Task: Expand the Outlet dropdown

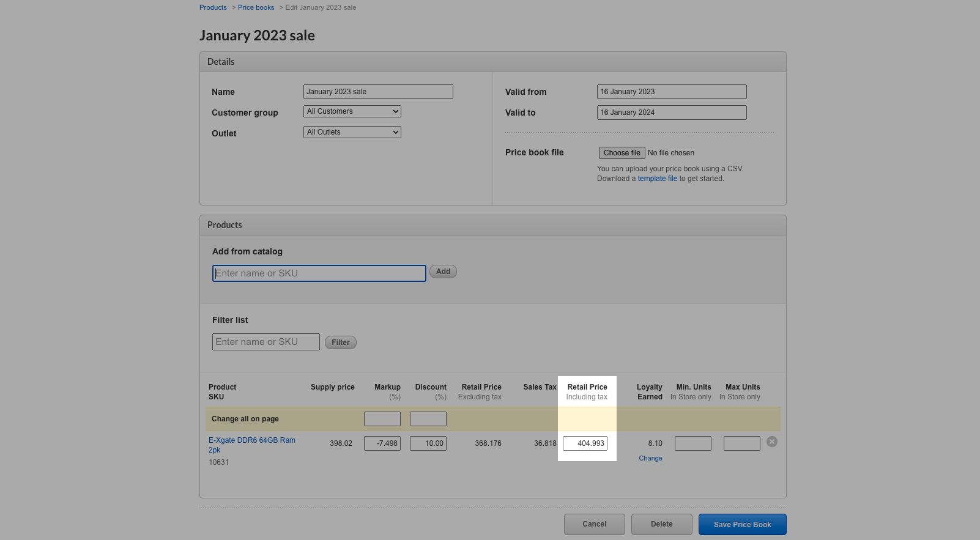Action: tap(352, 132)
